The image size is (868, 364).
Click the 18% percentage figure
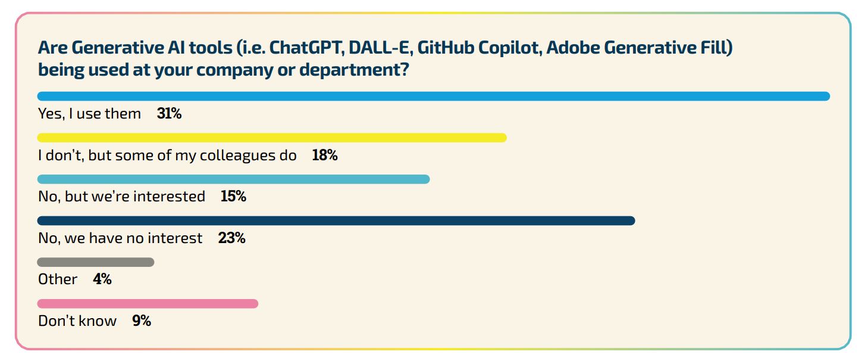[325, 155]
